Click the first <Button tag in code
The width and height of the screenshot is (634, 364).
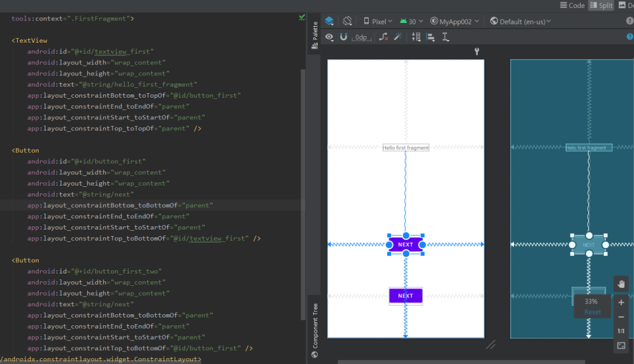[26, 150]
